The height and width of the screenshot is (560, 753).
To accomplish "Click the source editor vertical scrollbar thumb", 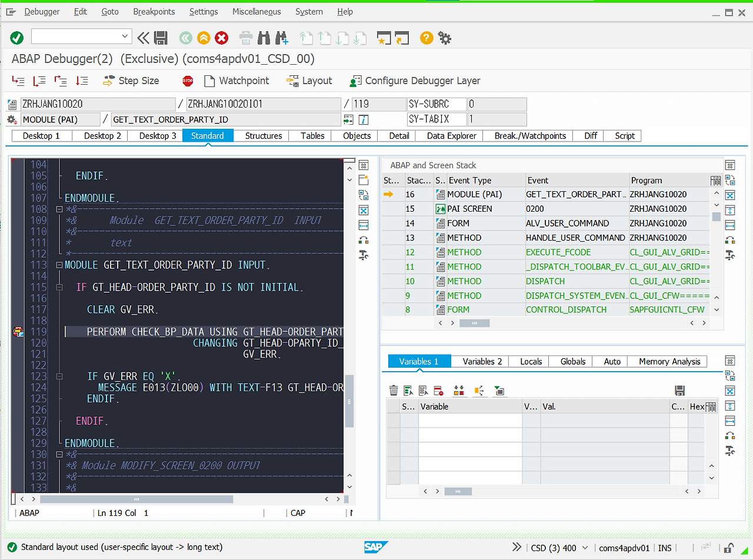I will point(349,401).
